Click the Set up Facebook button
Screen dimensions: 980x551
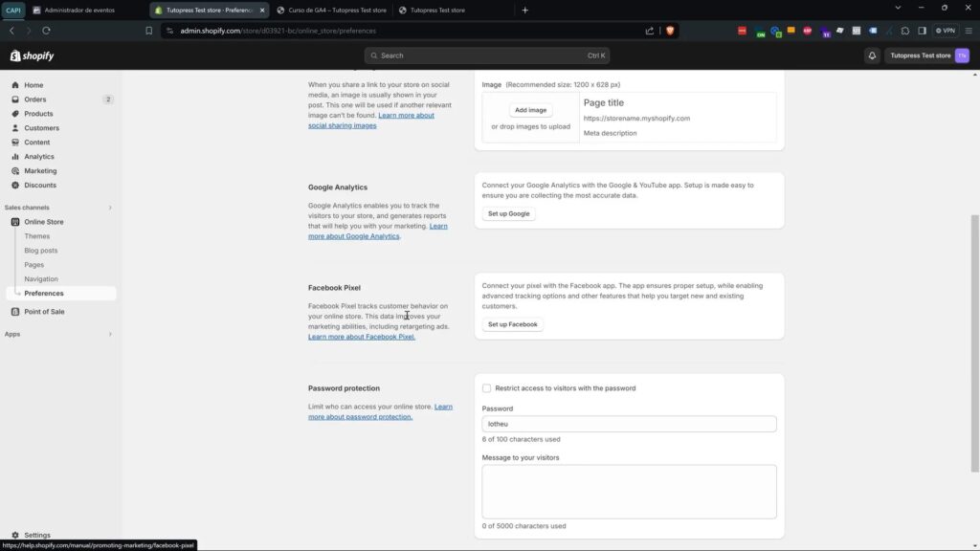pyautogui.click(x=513, y=324)
